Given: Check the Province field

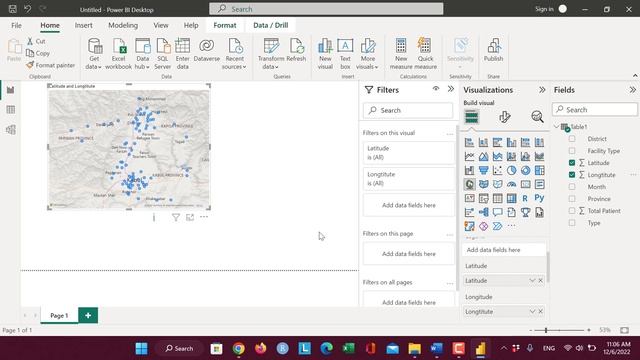Looking at the screenshot, I should (x=572, y=199).
